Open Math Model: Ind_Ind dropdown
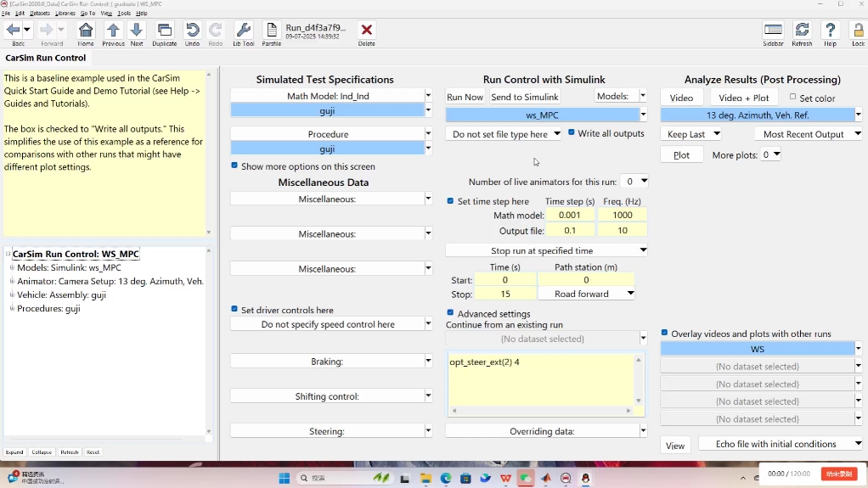868x488 pixels. click(x=428, y=96)
